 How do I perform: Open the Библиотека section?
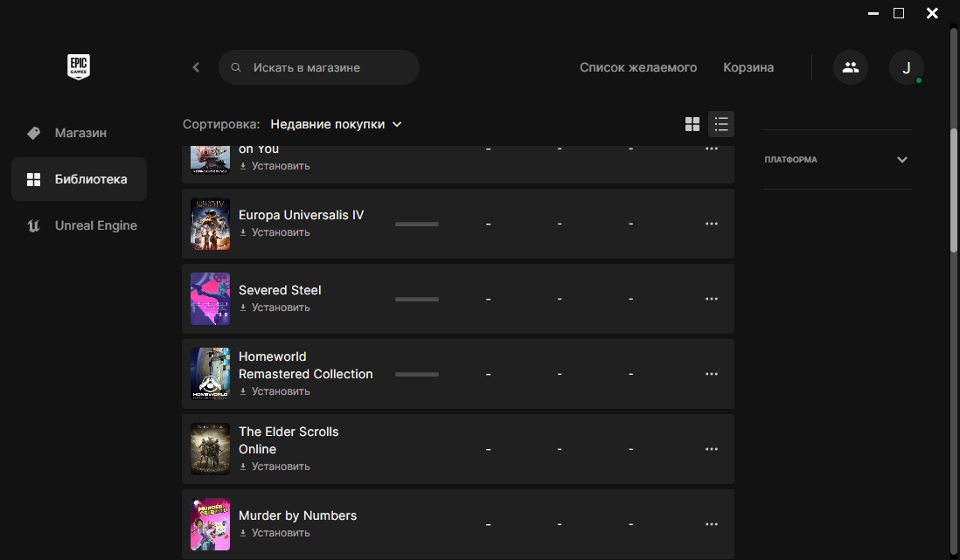pos(79,179)
